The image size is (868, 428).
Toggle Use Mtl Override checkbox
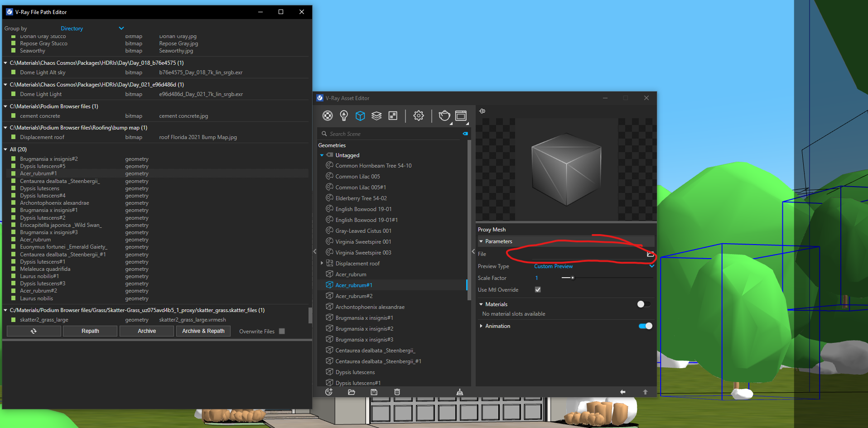coord(538,289)
